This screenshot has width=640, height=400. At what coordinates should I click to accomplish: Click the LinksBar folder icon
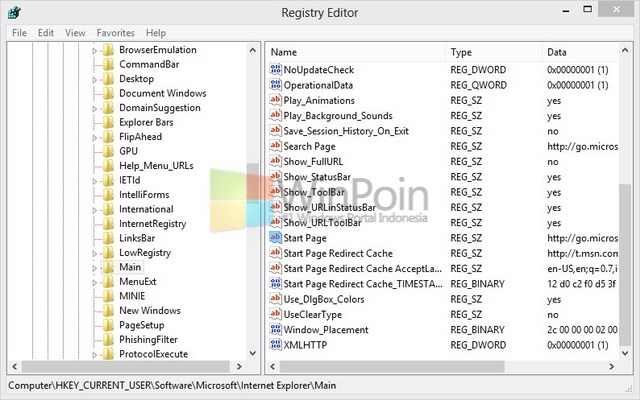pyautogui.click(x=108, y=238)
